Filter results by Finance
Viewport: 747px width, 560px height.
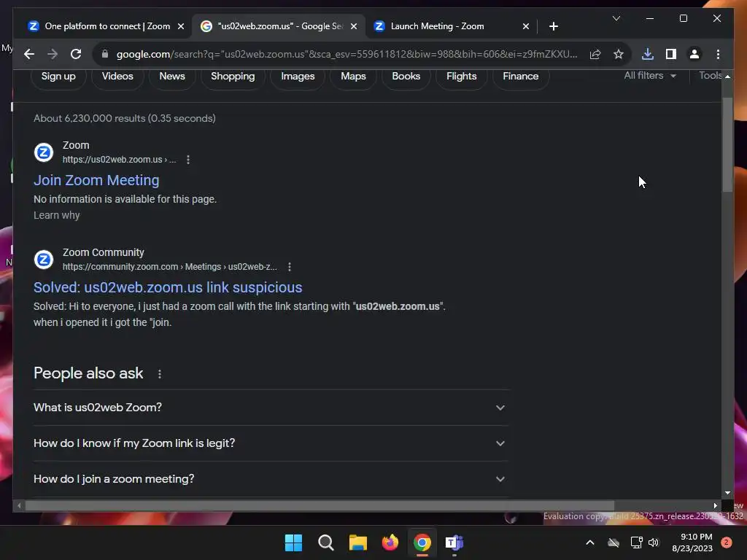tap(520, 76)
